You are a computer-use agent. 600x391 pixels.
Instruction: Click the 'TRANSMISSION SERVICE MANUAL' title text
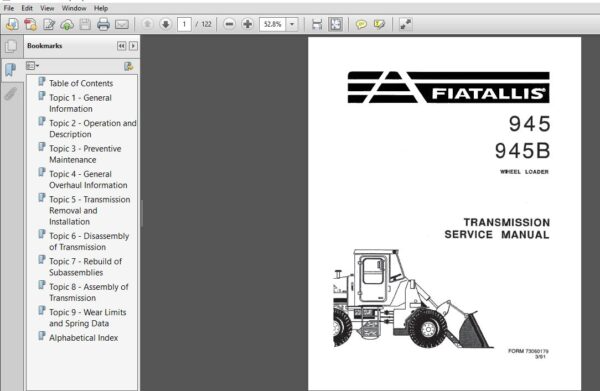[x=497, y=228]
